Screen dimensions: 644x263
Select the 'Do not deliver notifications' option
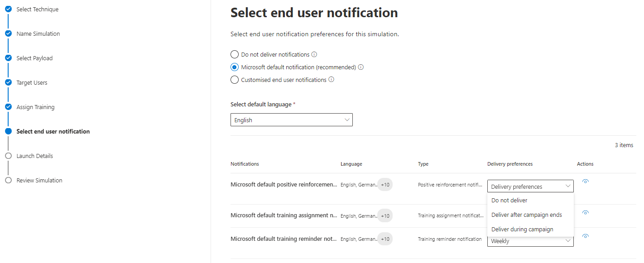pos(234,54)
